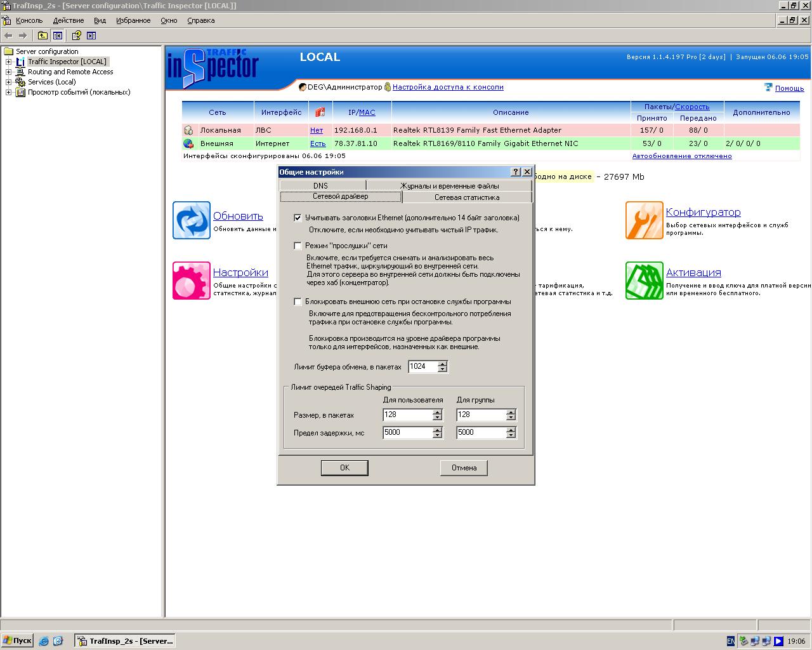
Task: Adjust group queue size 128 spinner
Action: point(511,415)
